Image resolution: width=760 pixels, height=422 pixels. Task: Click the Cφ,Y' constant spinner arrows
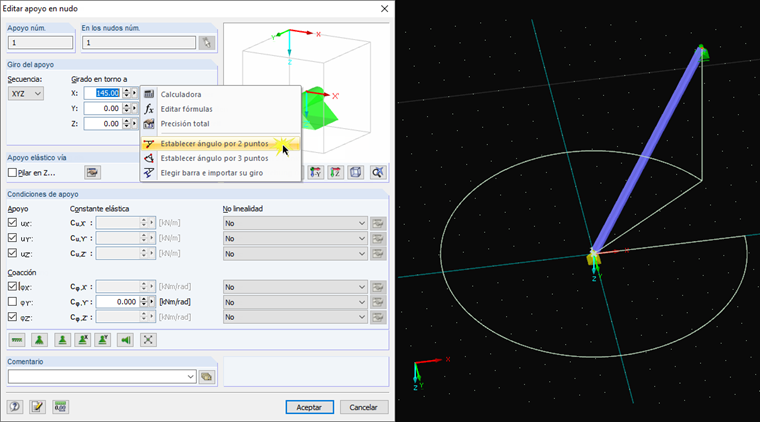143,302
